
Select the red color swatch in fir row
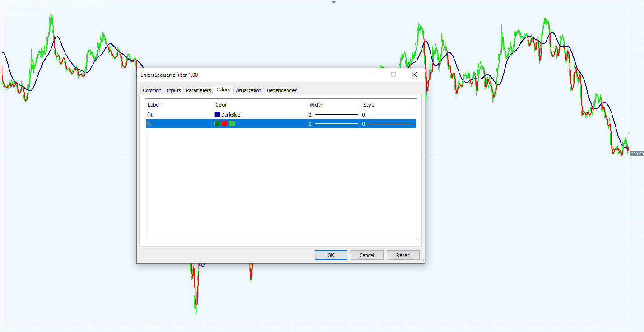(x=224, y=123)
